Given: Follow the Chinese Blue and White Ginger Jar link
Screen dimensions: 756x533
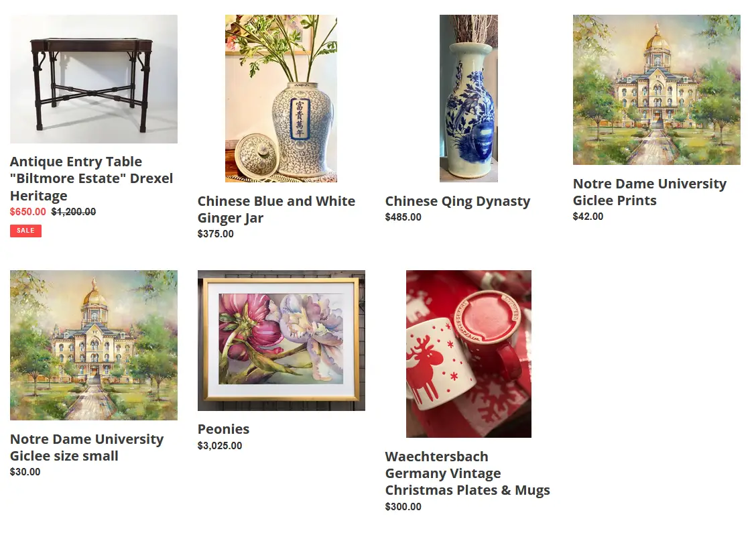Looking at the screenshot, I should (x=276, y=209).
